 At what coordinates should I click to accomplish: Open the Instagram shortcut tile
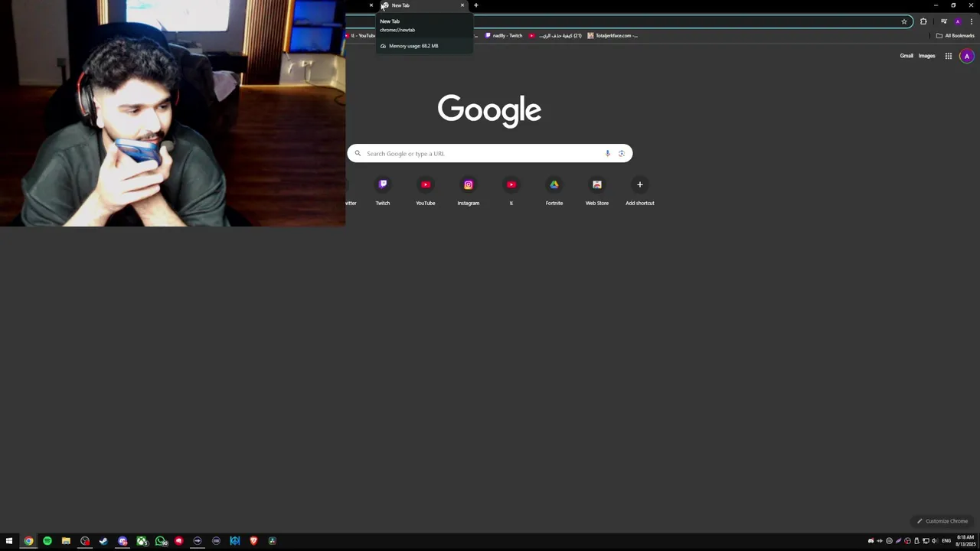469,191
